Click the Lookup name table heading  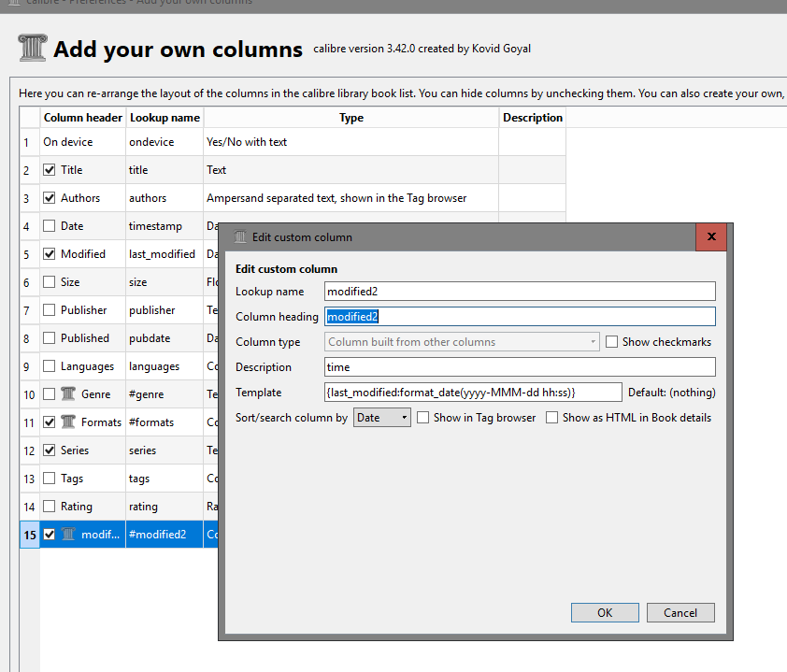tap(165, 118)
